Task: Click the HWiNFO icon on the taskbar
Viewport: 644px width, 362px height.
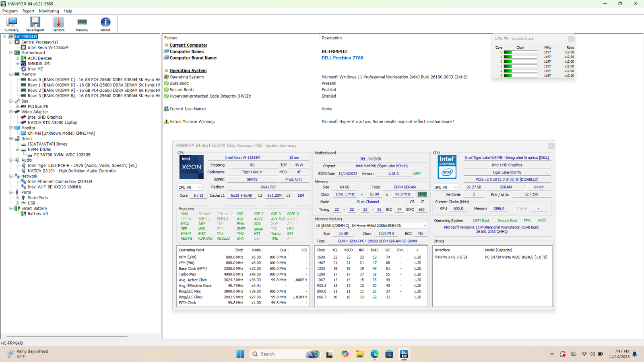Action: (404, 354)
